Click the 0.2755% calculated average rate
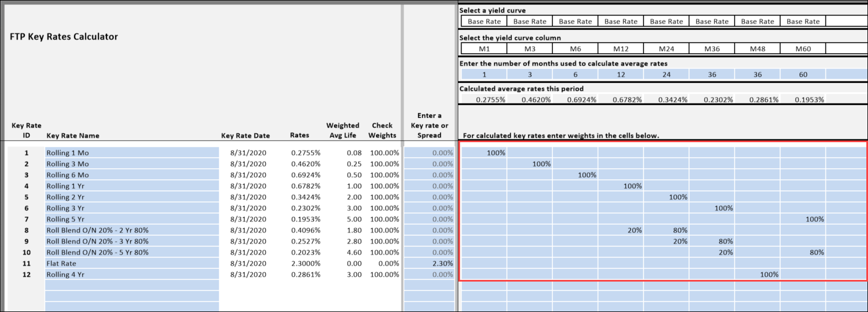 pyautogui.click(x=490, y=100)
